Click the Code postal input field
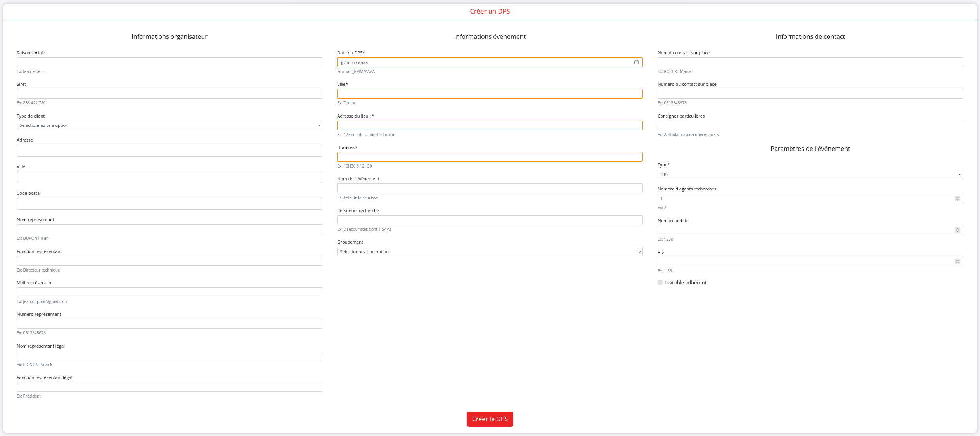The width and height of the screenshot is (980, 436). tap(169, 204)
